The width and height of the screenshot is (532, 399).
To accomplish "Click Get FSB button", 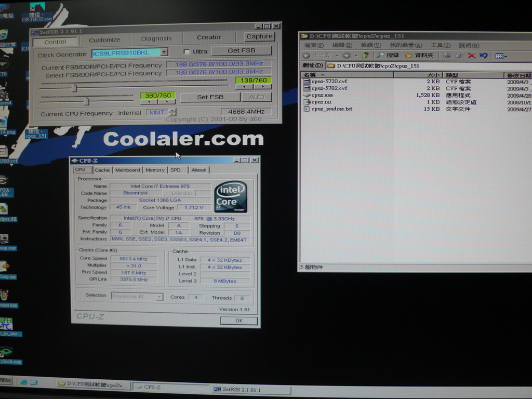I will (x=241, y=50).
